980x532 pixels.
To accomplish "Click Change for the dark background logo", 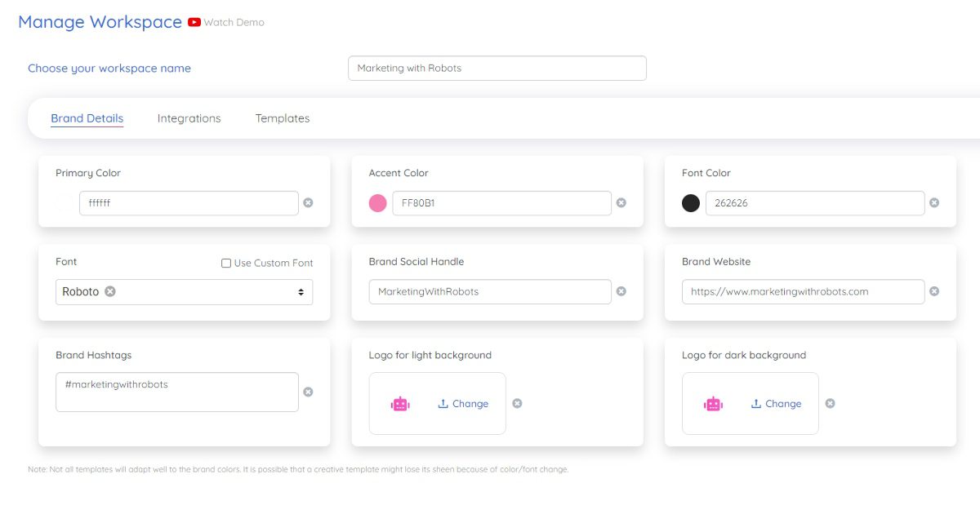I will [776, 404].
